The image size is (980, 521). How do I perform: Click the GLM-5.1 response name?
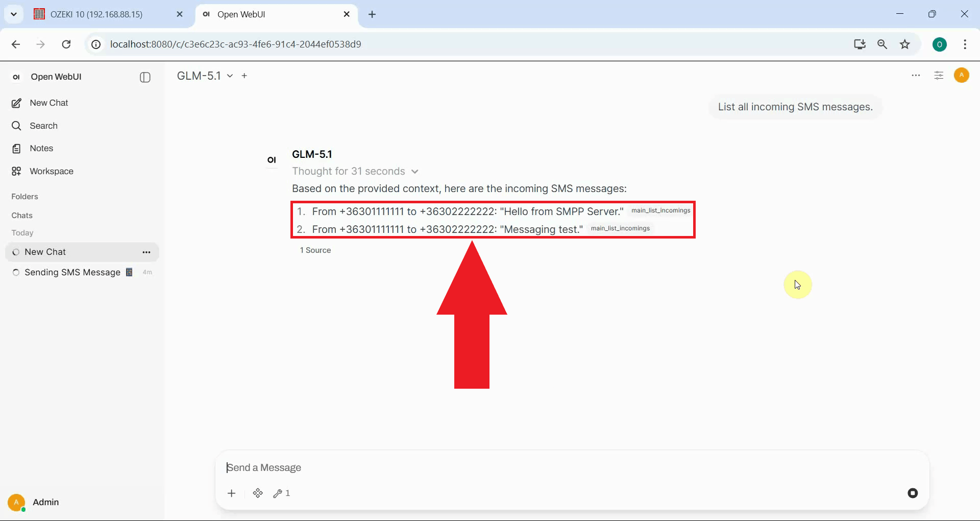point(312,154)
